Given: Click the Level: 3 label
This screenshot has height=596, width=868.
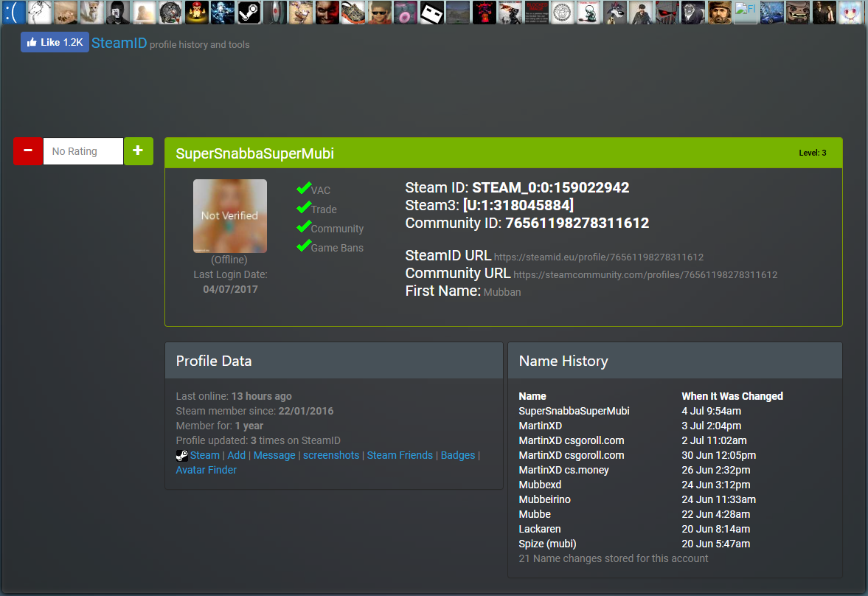Looking at the screenshot, I should [812, 153].
